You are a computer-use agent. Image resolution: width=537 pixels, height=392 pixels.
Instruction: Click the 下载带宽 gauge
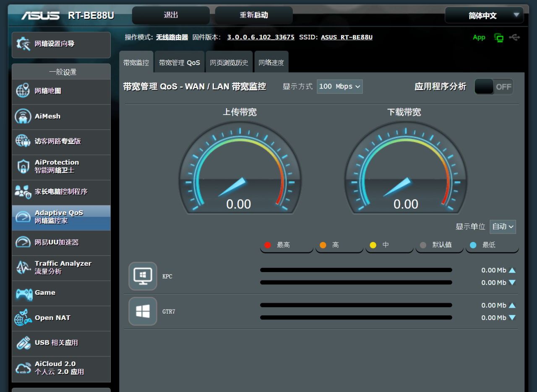(406, 168)
